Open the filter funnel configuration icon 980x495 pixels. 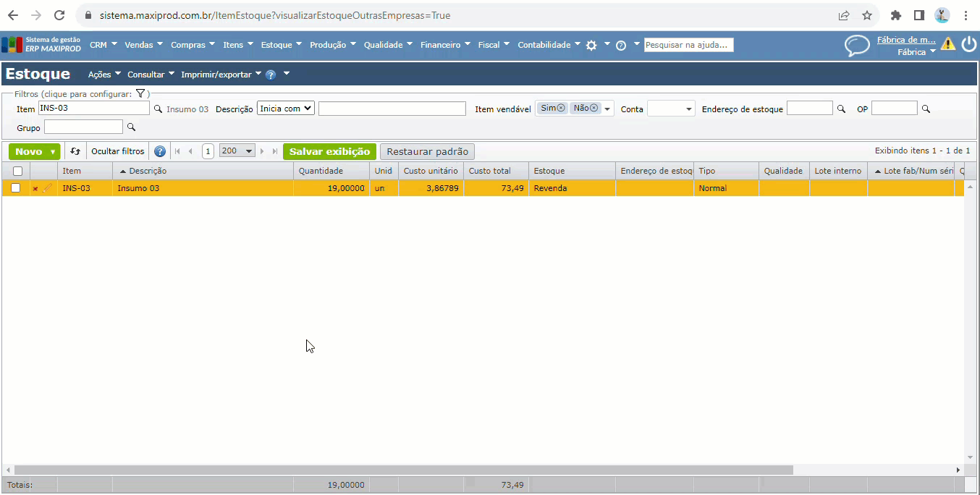point(141,93)
